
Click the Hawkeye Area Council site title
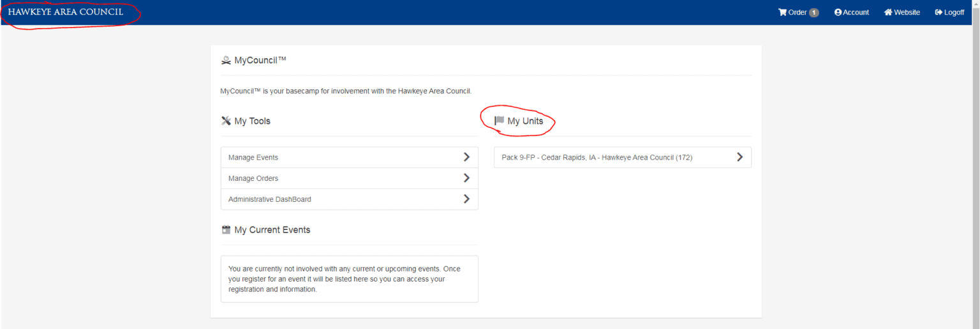click(66, 12)
